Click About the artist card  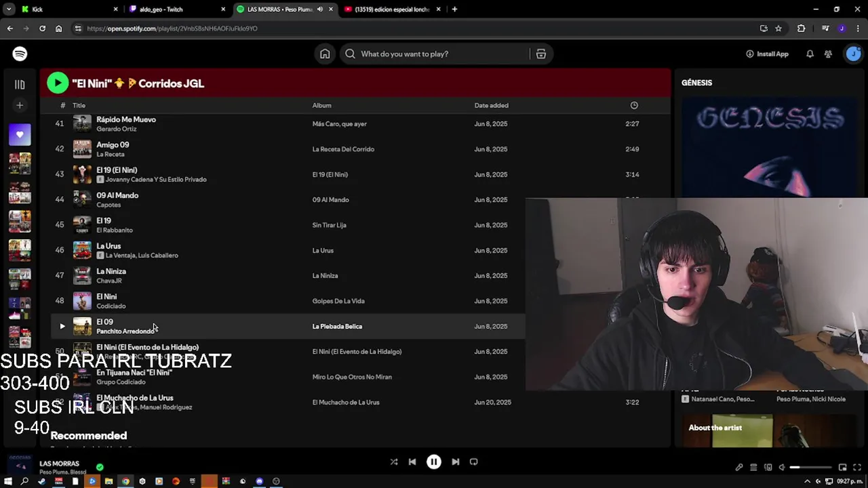[770, 431]
